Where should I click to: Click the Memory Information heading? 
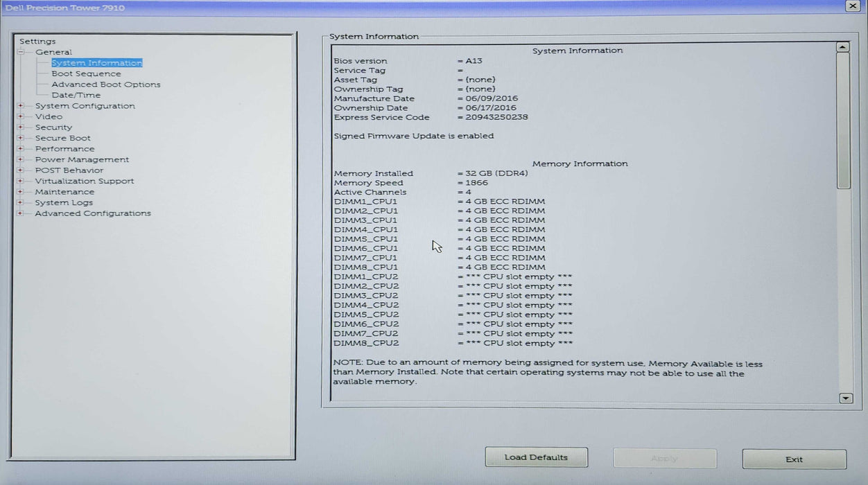click(x=580, y=164)
